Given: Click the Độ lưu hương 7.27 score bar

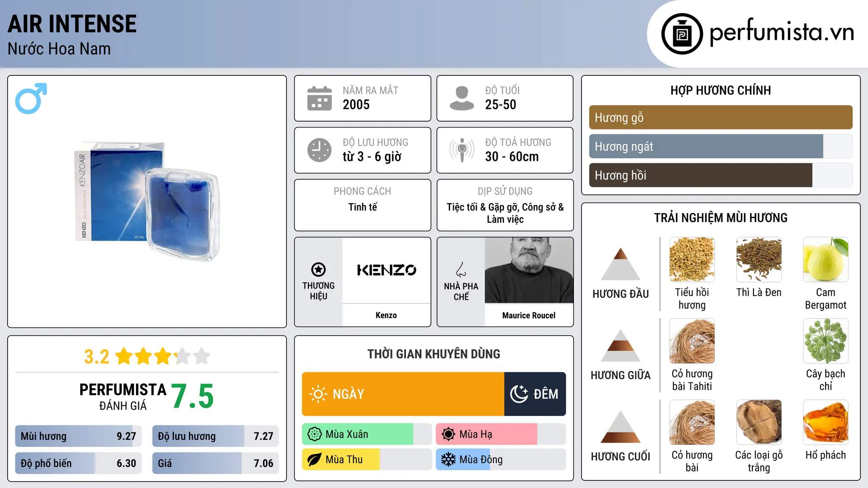Looking at the screenshot, I should [x=215, y=436].
